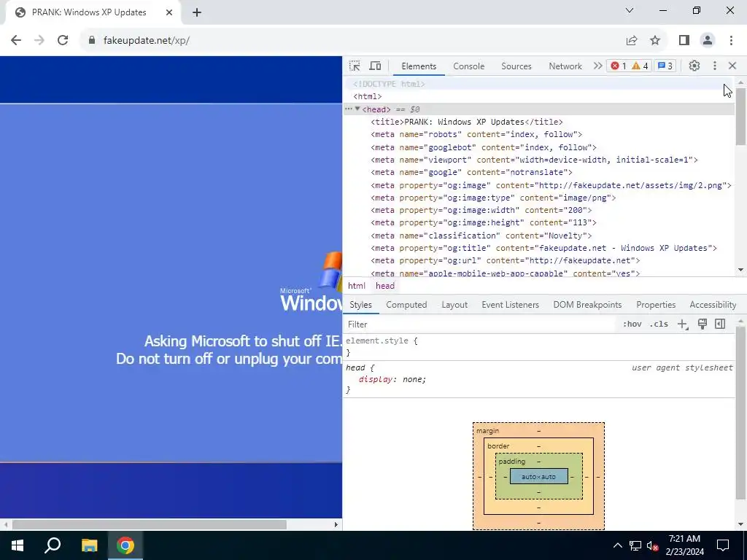Open taskbar Search magnifier
The height and width of the screenshot is (560, 747).
click(x=53, y=545)
